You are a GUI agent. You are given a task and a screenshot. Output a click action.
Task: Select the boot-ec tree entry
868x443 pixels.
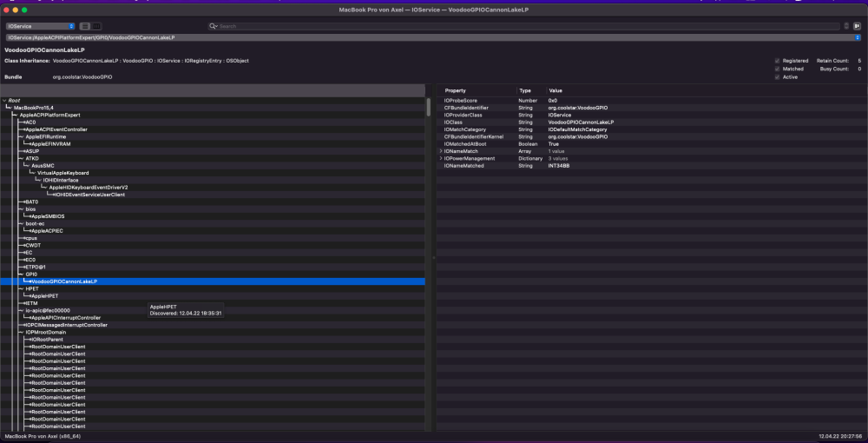click(x=35, y=224)
